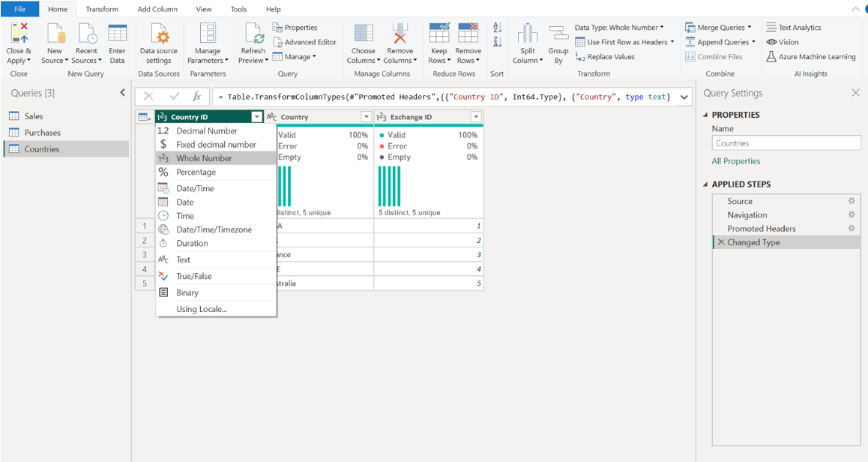Image resolution: width=868 pixels, height=462 pixels.
Task: Click the Group By icon
Action: pyautogui.click(x=558, y=34)
